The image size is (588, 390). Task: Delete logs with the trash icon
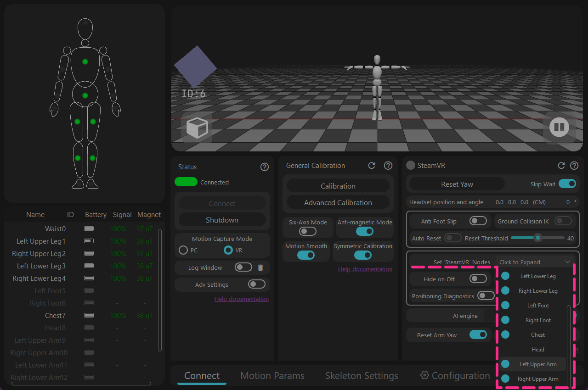pyautogui.click(x=260, y=267)
